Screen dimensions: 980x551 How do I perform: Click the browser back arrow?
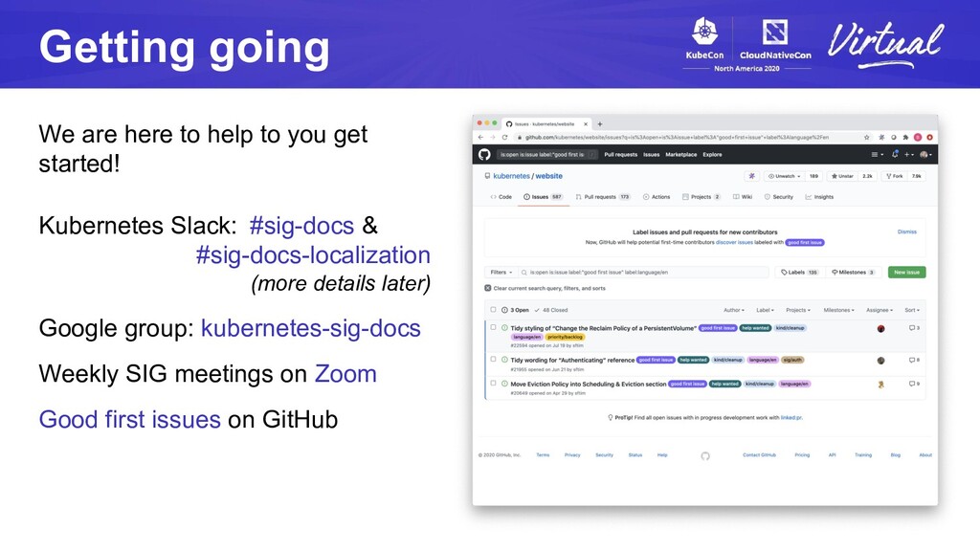pyautogui.click(x=480, y=137)
